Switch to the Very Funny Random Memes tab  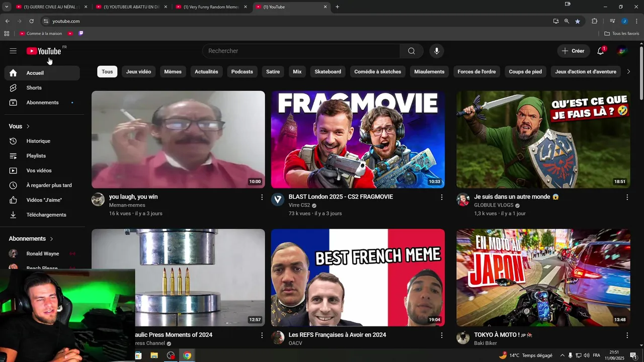[x=211, y=7]
